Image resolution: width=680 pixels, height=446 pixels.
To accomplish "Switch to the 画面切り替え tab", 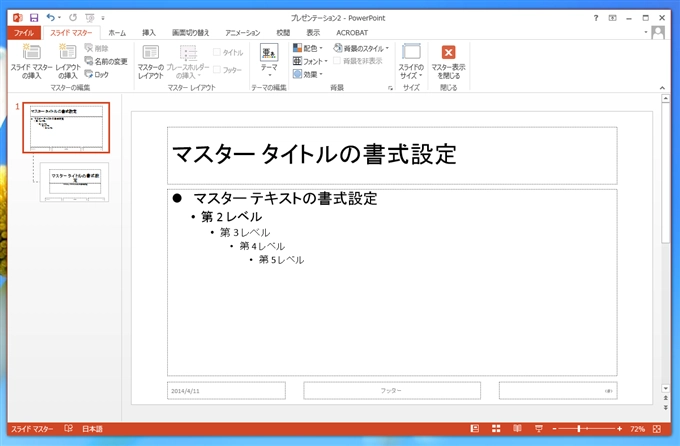I will click(x=191, y=33).
